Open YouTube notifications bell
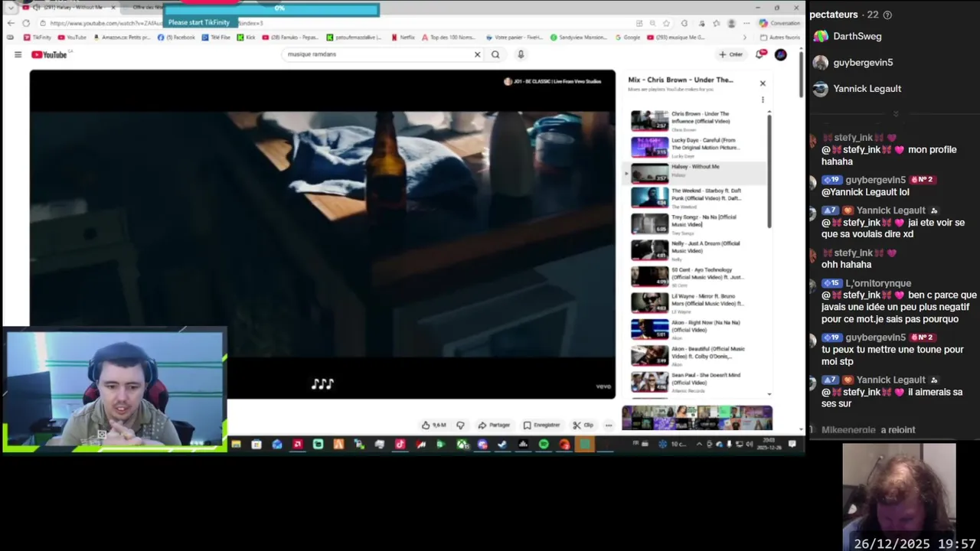The image size is (980, 551). (x=760, y=54)
